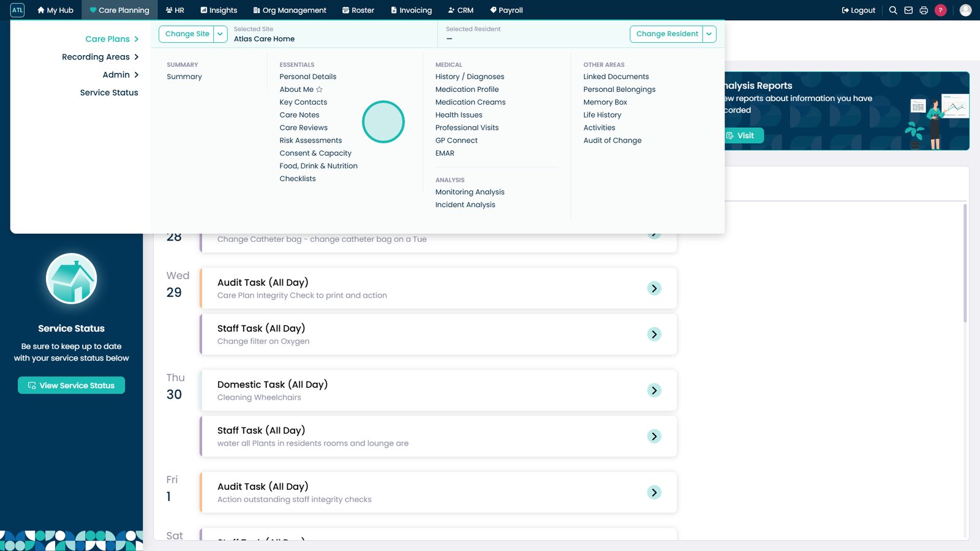980x551 pixels.
Task: Click the task list vertical scrollbar
Action: click(965, 263)
